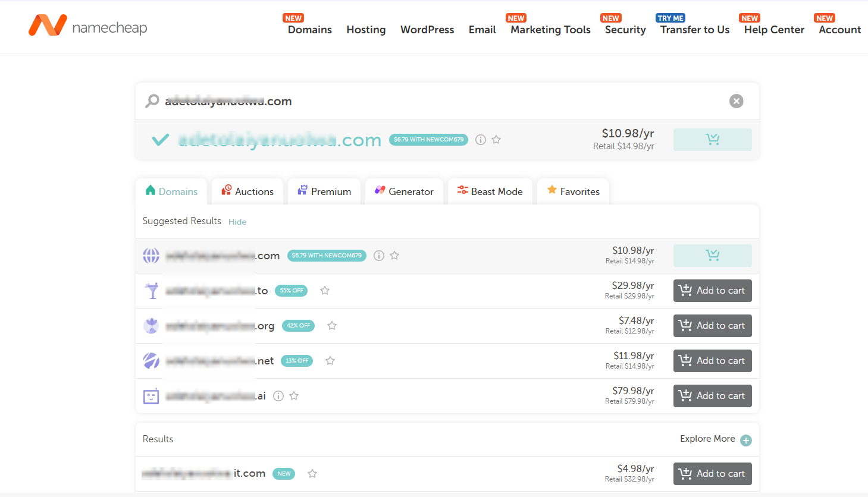Screen dimensions: 868x497
Task: Open the Marketing Tools menu
Action: tap(550, 29)
